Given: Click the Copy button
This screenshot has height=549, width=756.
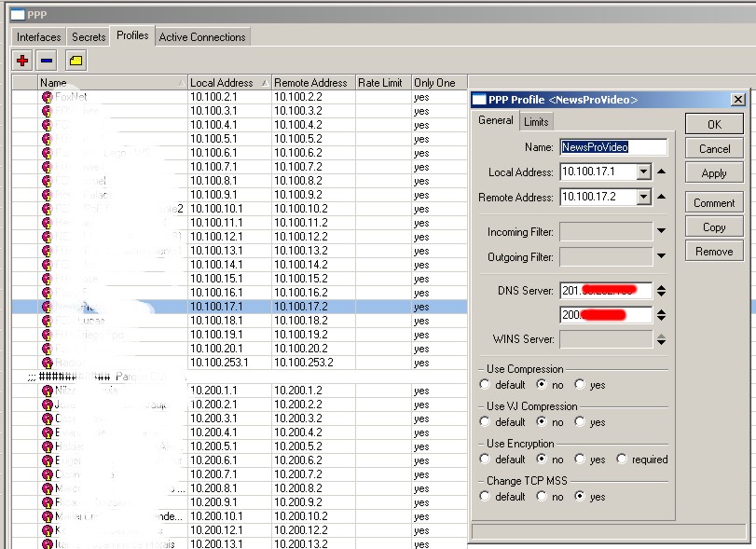Looking at the screenshot, I should (714, 227).
